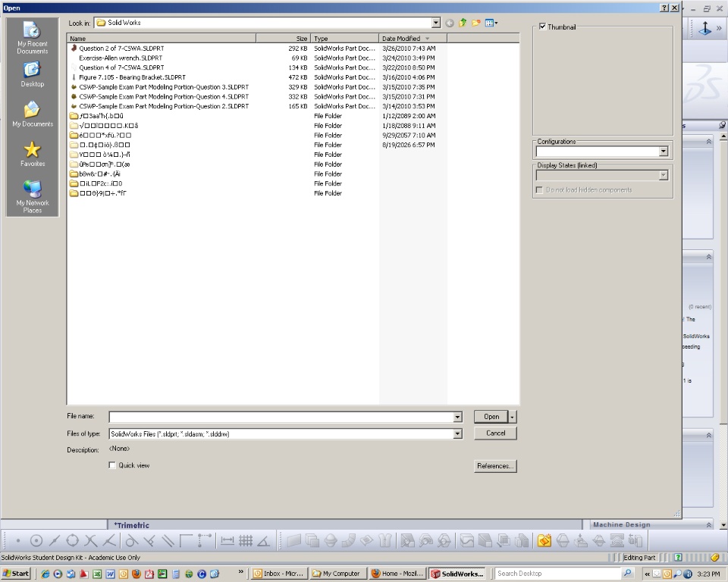
Task: Switch to Home - Mozilla Firefox taskbar button
Action: (x=397, y=574)
